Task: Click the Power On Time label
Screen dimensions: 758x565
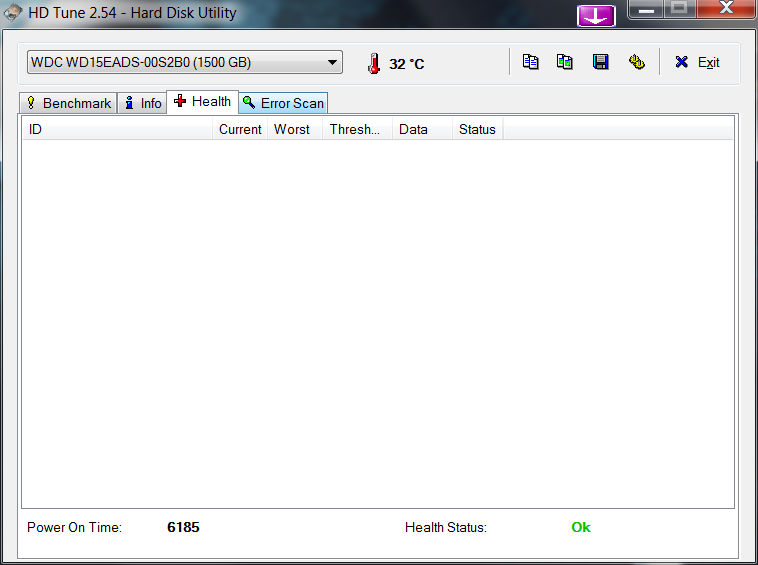Action: pos(74,527)
